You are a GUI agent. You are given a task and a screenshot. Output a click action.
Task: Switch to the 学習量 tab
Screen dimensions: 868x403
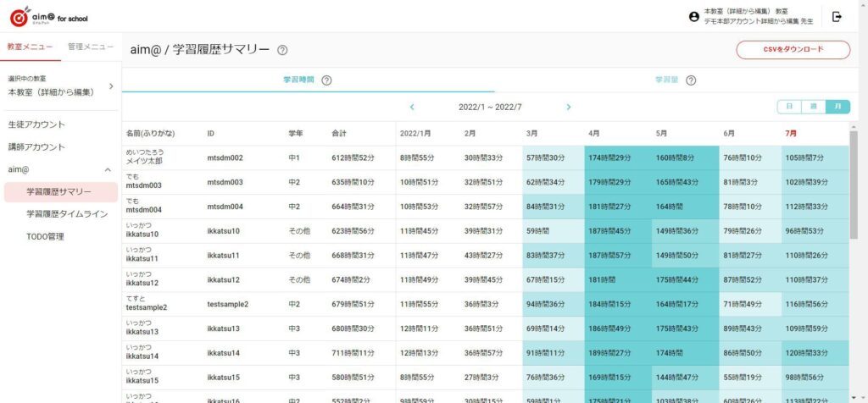tap(666, 80)
